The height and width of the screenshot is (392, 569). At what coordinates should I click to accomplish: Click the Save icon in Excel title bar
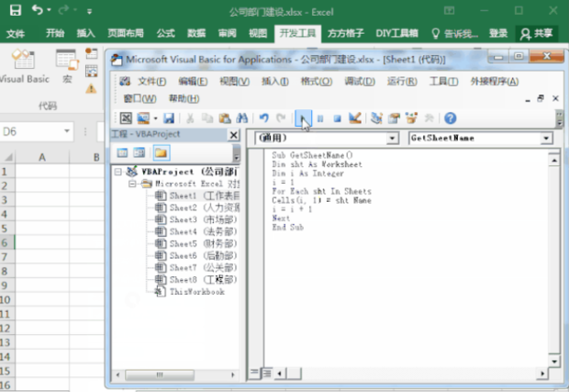click(16, 10)
